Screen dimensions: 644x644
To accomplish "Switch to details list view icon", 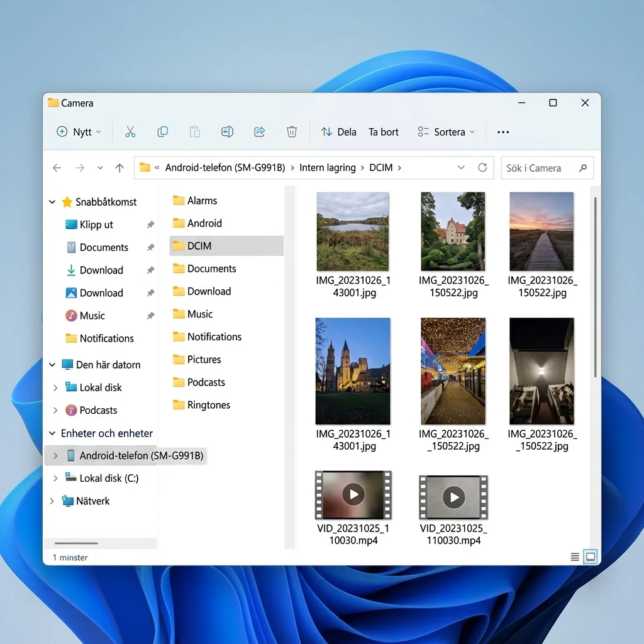I will tap(575, 557).
